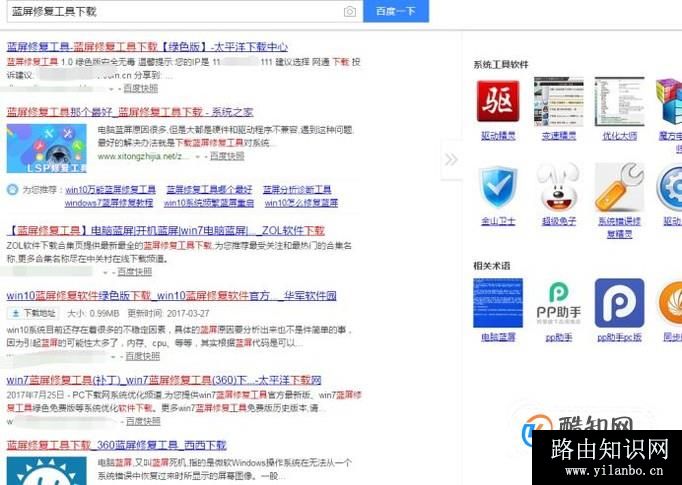682x485 pixels.
Task: Click the pp助手 label link
Action: point(559,337)
